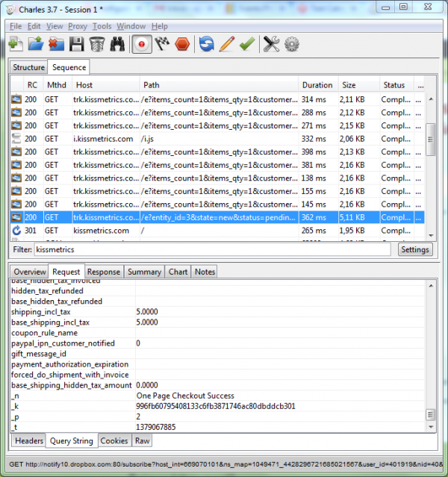Screen dimensions: 448x477
Task: Select the Sequence tab
Action: click(69, 67)
